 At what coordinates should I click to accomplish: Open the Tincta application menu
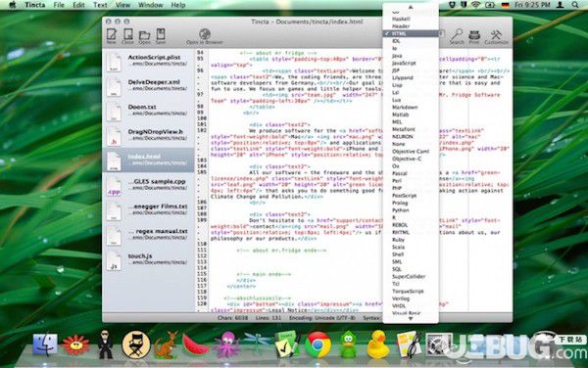35,5
